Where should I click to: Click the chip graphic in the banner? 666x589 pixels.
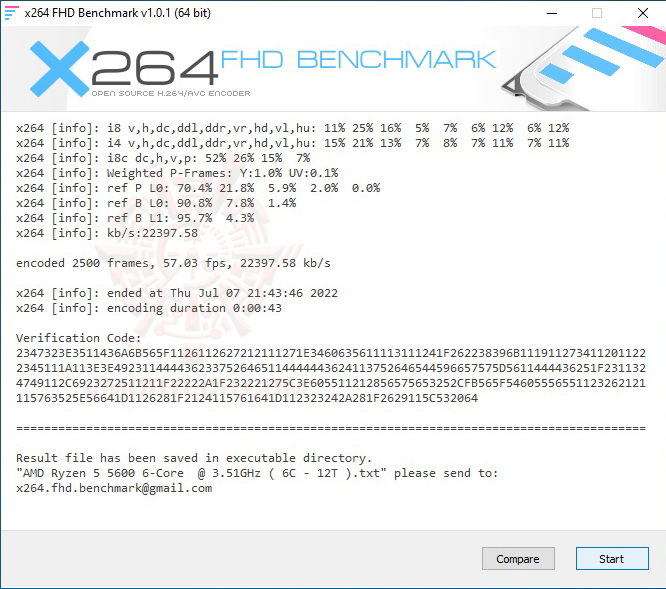[583, 68]
